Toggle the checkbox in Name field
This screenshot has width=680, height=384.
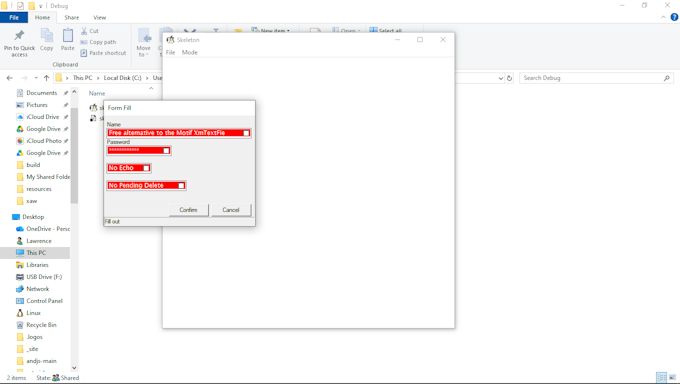(246, 133)
